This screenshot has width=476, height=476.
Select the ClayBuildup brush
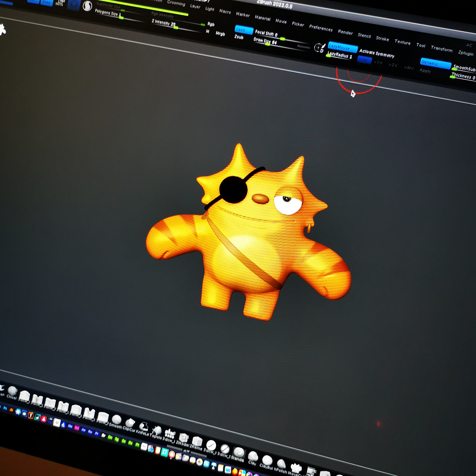(x=267, y=460)
